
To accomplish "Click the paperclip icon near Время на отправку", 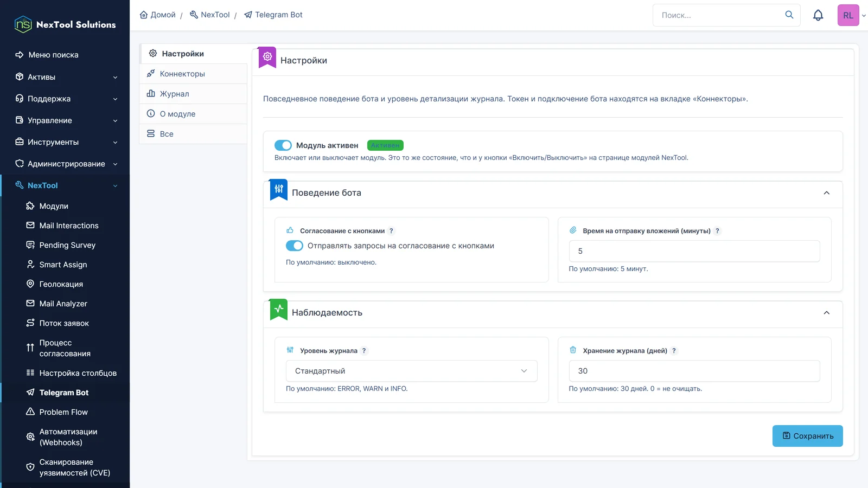I will 573,230.
